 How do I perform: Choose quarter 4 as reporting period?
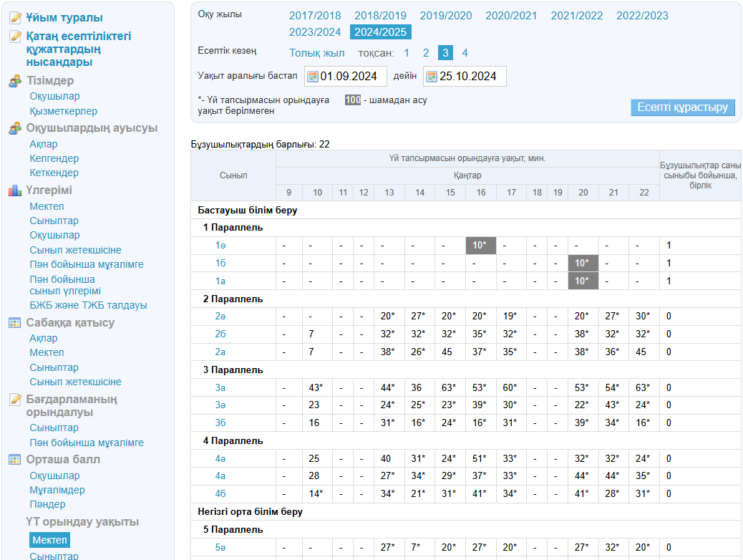(x=465, y=53)
